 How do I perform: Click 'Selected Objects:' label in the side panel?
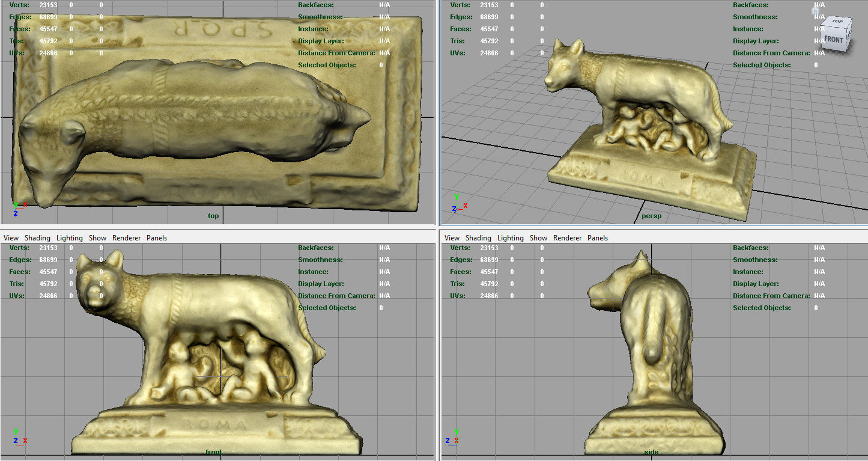tap(762, 308)
